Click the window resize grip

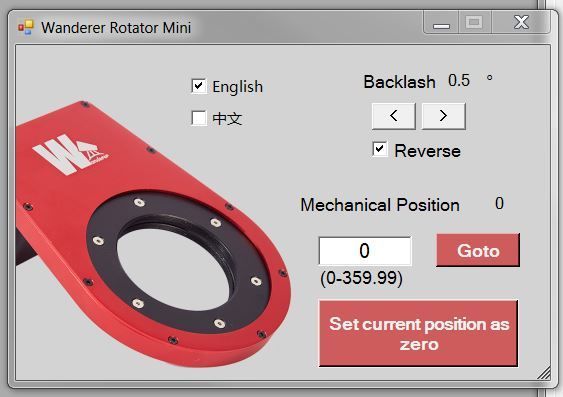[x=544, y=373]
